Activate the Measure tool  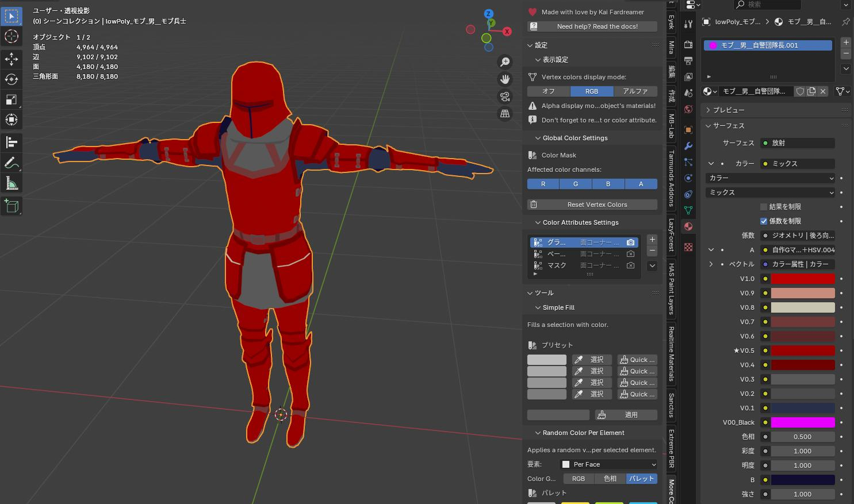12,183
